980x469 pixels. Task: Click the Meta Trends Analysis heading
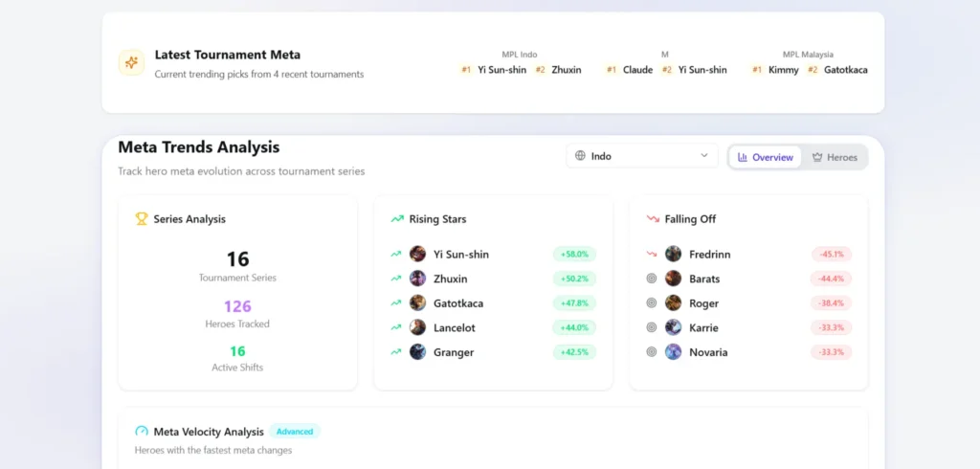pos(199,147)
